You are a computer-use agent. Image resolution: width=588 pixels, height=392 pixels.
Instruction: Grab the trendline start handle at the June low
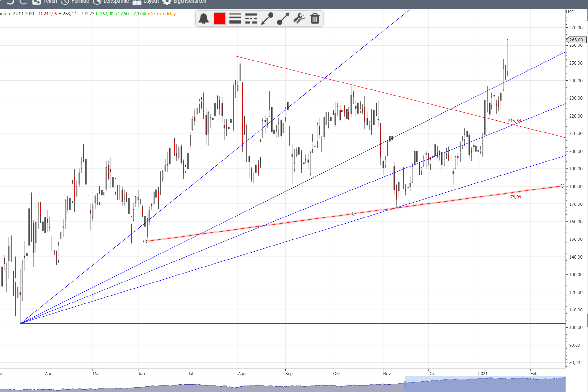(x=145, y=241)
